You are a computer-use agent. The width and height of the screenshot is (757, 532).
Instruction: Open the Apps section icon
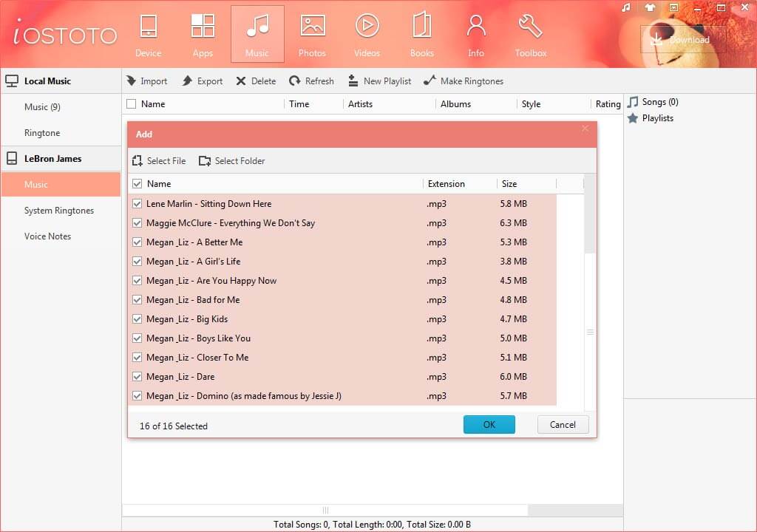click(203, 34)
